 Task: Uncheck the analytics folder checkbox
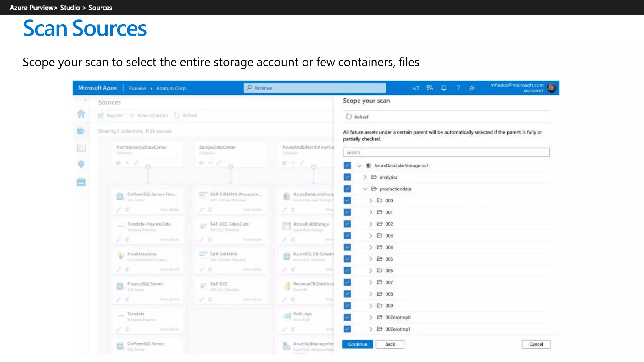347,177
